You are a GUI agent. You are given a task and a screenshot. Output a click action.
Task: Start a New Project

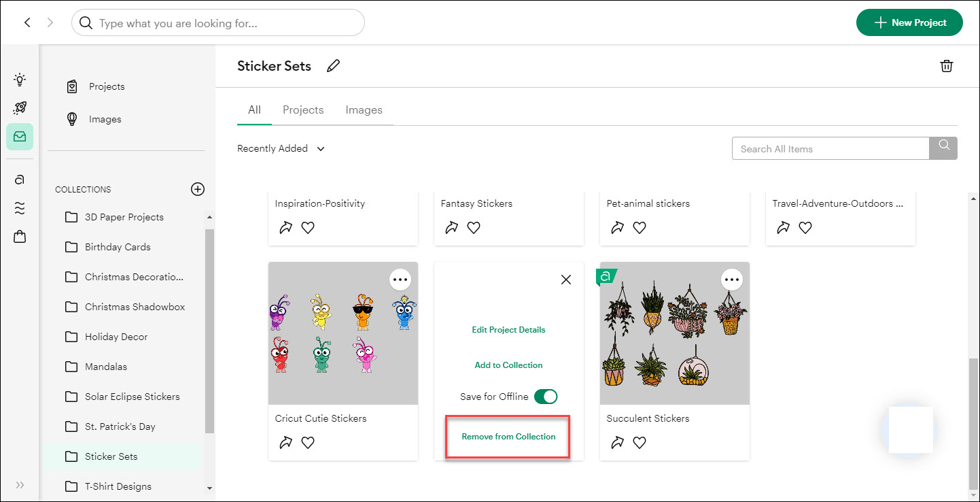(x=909, y=22)
